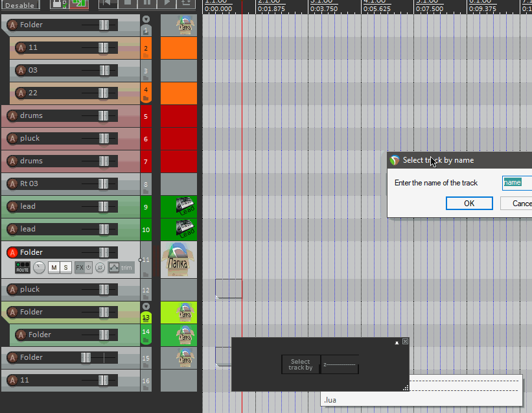The width and height of the screenshot is (532, 413).
Task: Click Lead keyboard image on track 9
Action: tap(185, 206)
